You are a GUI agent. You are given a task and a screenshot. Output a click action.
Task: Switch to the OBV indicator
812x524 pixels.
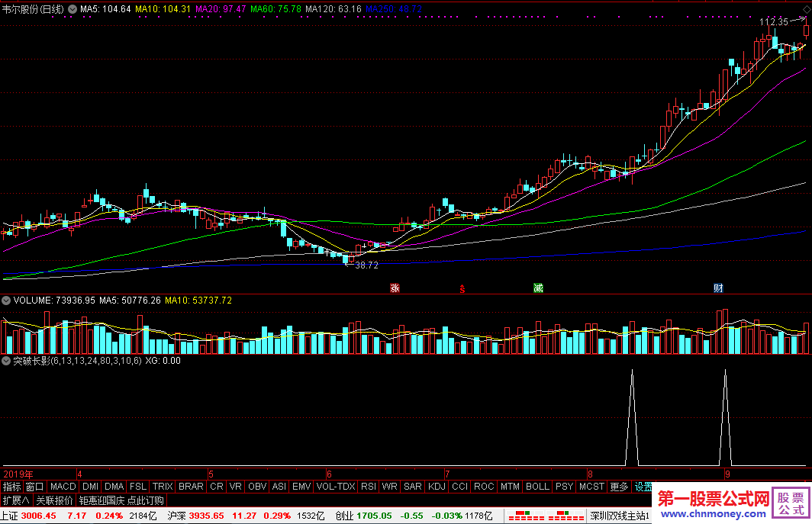257,487
